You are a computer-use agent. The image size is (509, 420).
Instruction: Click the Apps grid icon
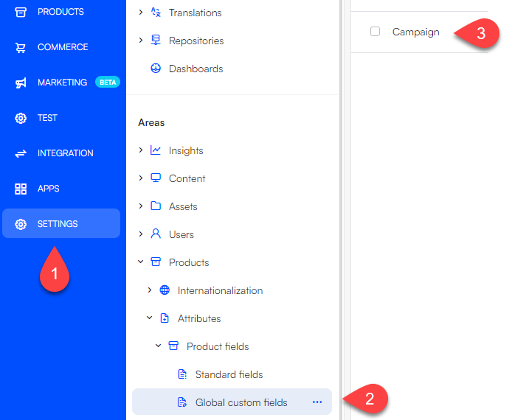[x=21, y=189]
